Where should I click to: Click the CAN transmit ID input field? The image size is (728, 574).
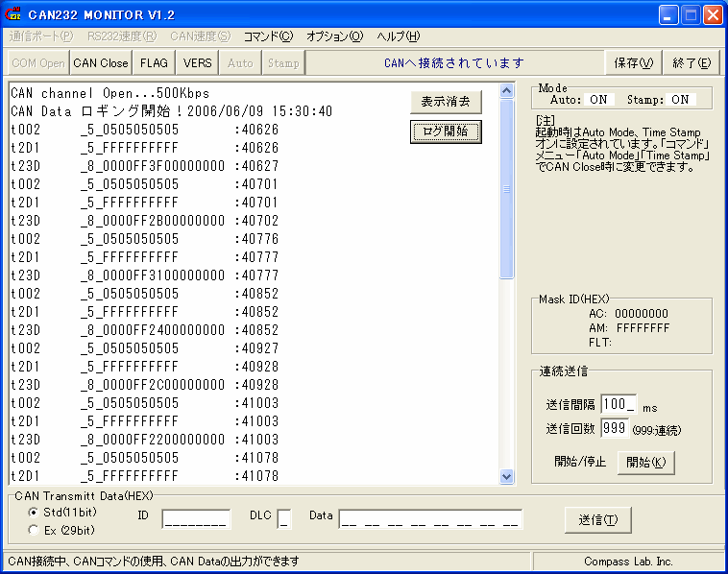pos(196,519)
